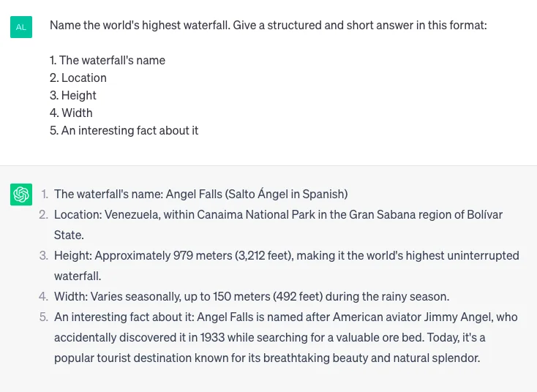
Task: Click the word 'waterfall.' below the Height line
Action: [78, 276]
